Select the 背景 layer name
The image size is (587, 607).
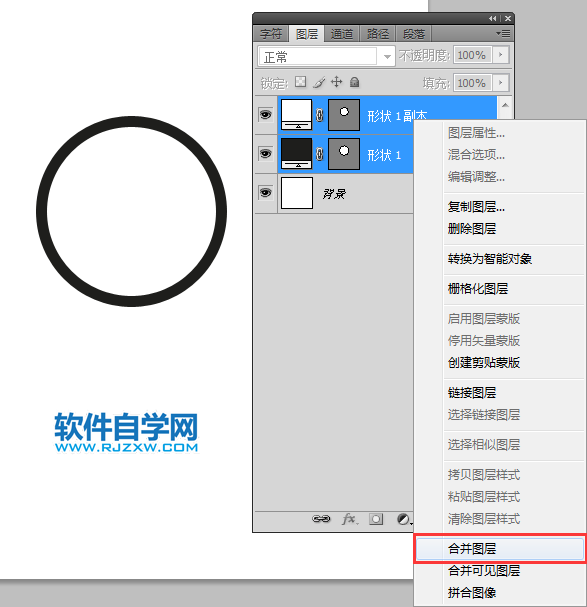pyautogui.click(x=334, y=194)
